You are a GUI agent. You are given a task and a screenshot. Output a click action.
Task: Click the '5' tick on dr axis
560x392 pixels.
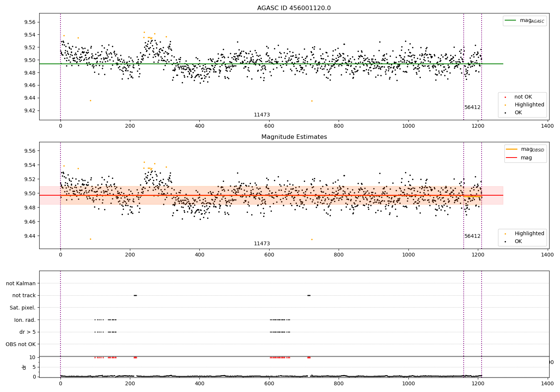click(34, 367)
